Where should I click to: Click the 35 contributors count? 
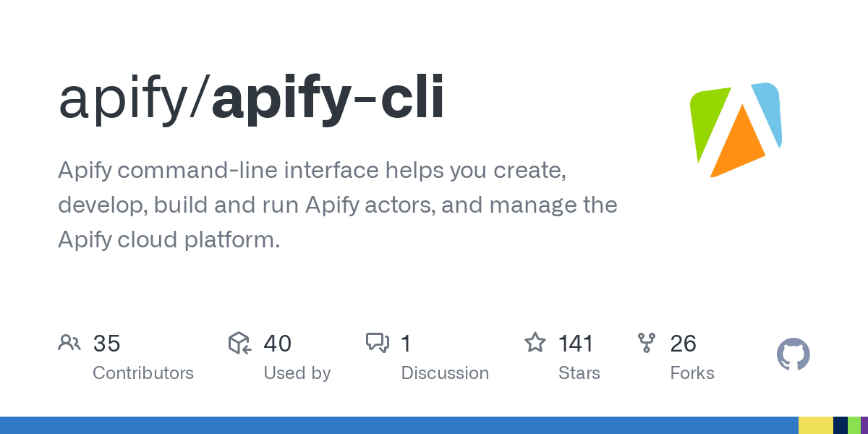pos(106,344)
